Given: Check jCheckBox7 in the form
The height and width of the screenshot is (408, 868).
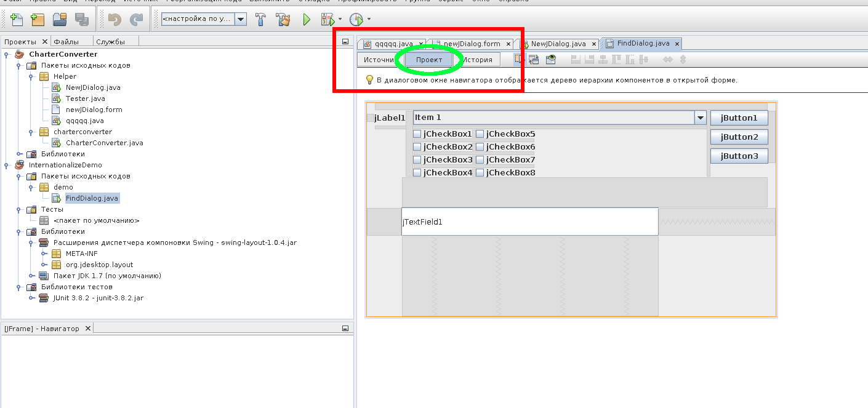Looking at the screenshot, I should [480, 160].
